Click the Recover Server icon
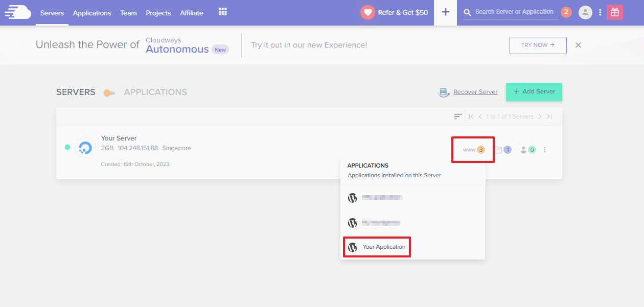The image size is (644, 307). [444, 92]
